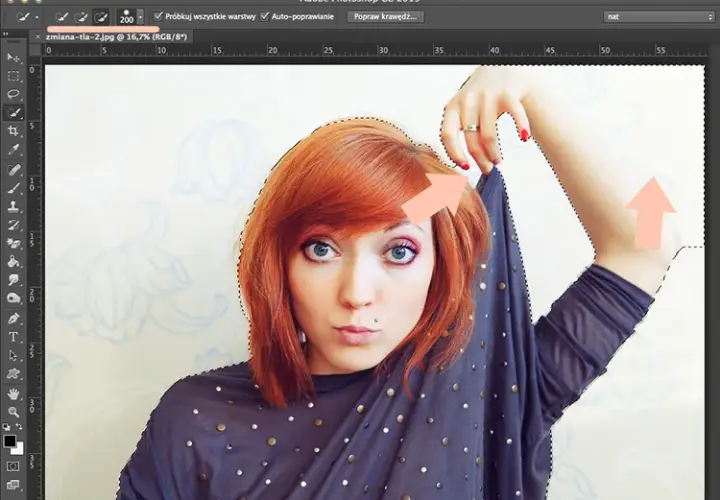This screenshot has height=500, width=720.
Task: Toggle Próbkuj wszystkie warstwy checkbox
Action: pos(158,17)
